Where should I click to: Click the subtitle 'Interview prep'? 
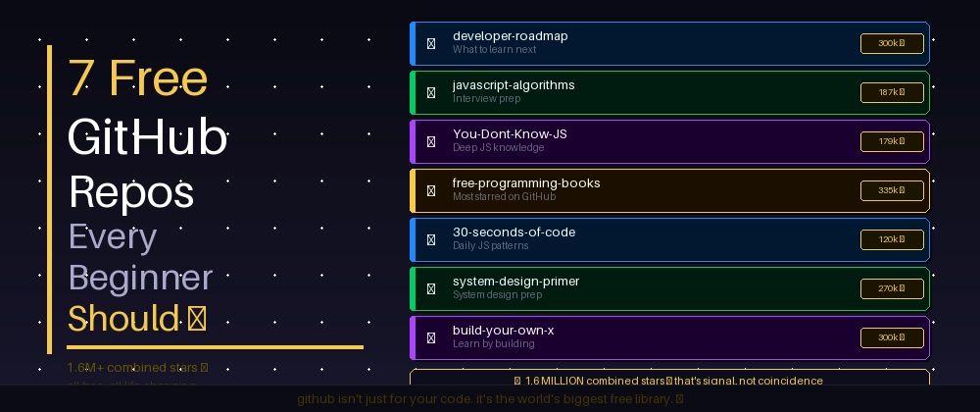486,99
